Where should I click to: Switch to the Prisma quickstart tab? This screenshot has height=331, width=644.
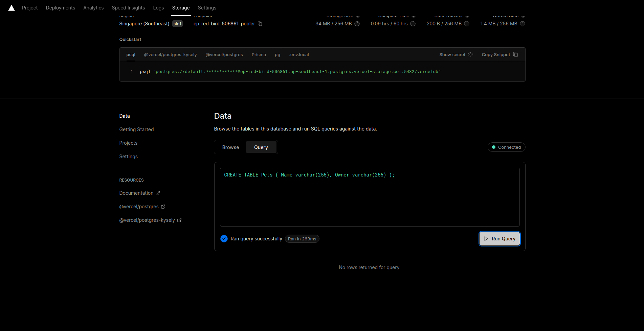(x=259, y=55)
